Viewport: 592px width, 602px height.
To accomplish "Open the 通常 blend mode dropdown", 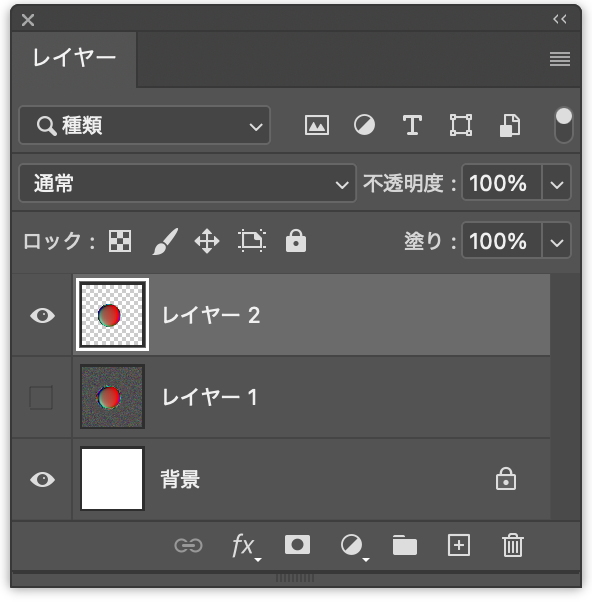I will 188,183.
